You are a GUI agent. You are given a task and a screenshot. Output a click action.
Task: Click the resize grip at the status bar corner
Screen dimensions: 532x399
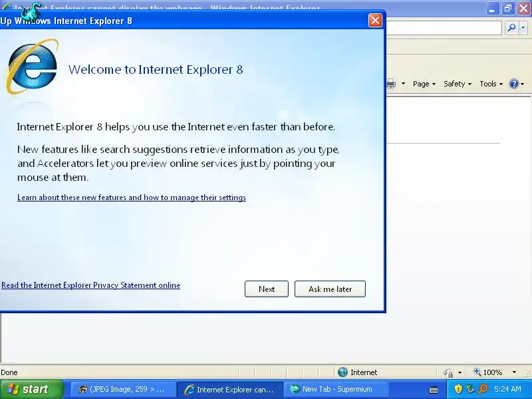coord(528,374)
